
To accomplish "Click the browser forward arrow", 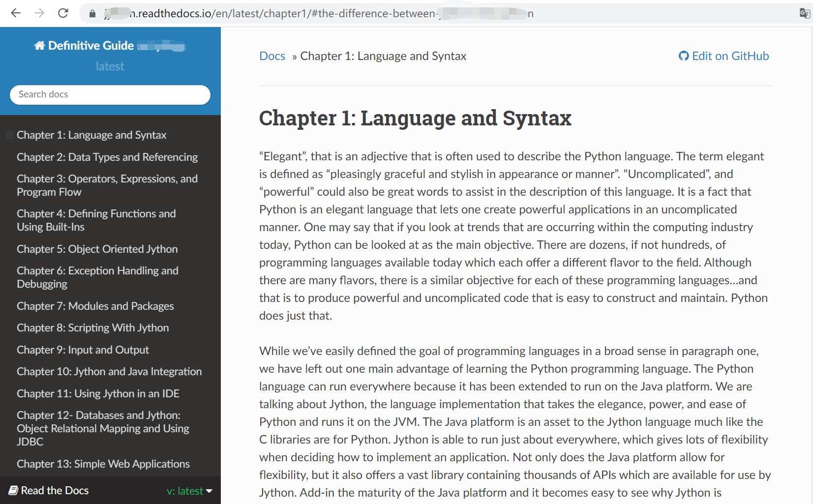I will click(39, 13).
